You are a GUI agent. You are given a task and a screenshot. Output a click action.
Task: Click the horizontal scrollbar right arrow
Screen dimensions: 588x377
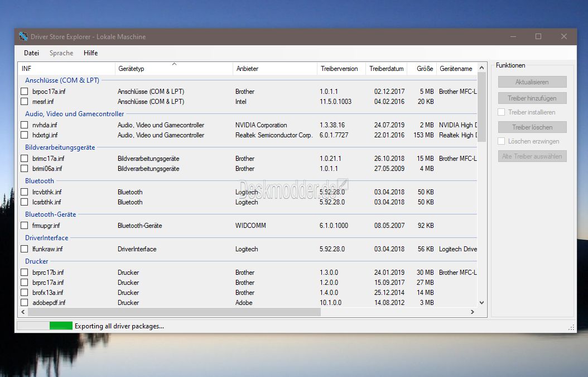point(473,312)
